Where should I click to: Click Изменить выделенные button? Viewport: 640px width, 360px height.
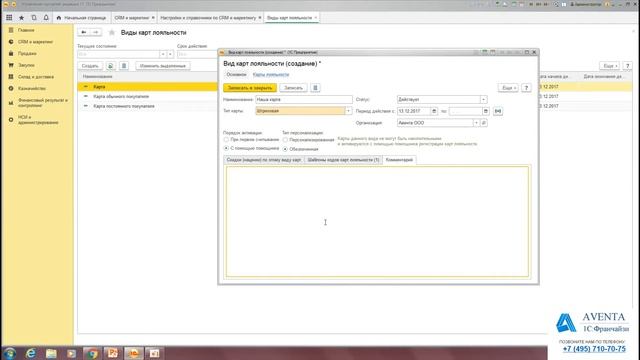pyautogui.click(x=162, y=66)
